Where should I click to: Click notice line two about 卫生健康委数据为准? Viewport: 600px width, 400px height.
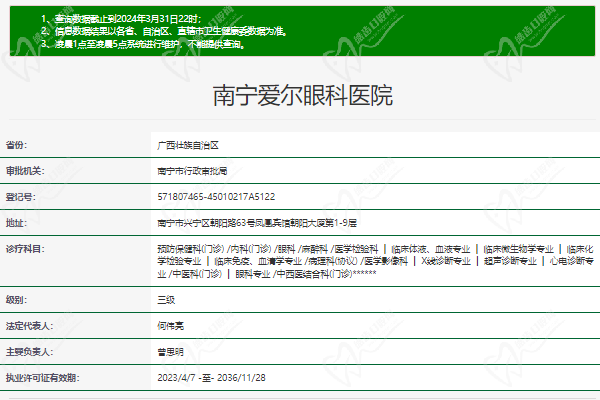(164, 31)
